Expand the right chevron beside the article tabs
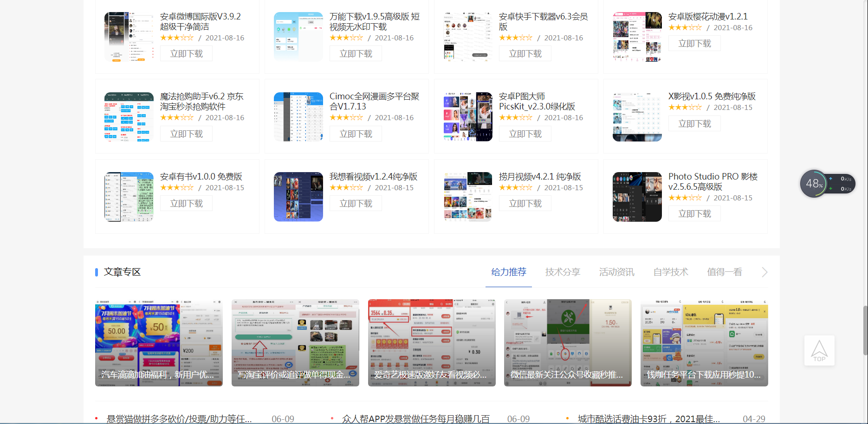The width and height of the screenshot is (868, 424). tap(764, 272)
